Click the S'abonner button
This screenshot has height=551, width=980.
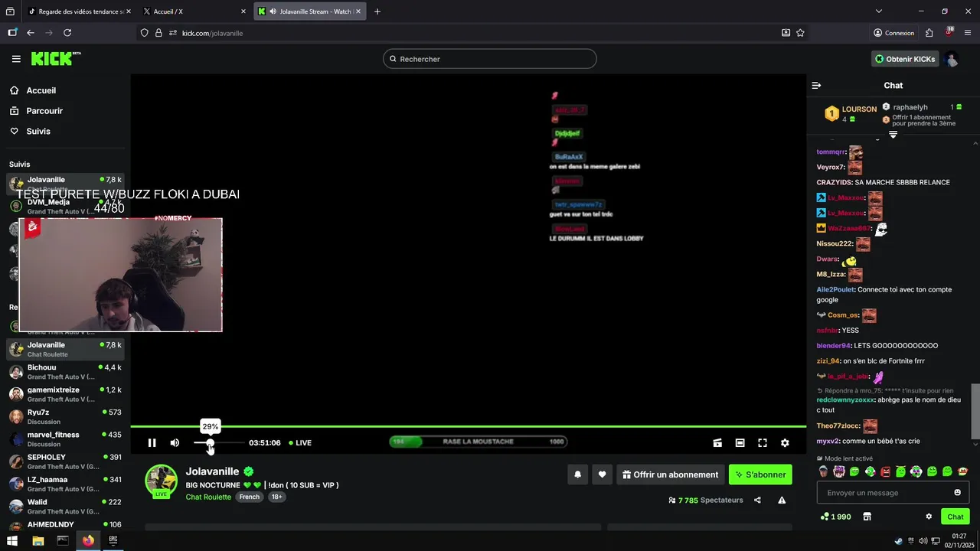point(760,474)
